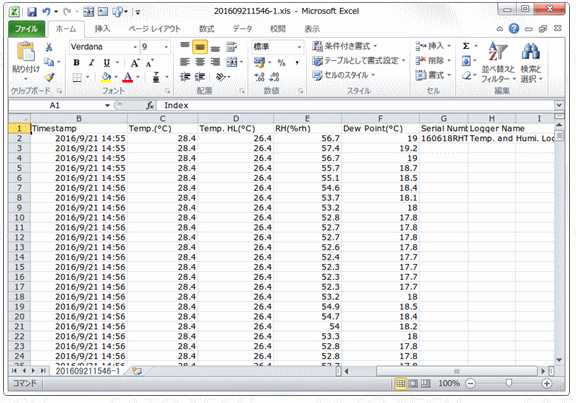Click the Merge and Center icon

click(x=231, y=62)
